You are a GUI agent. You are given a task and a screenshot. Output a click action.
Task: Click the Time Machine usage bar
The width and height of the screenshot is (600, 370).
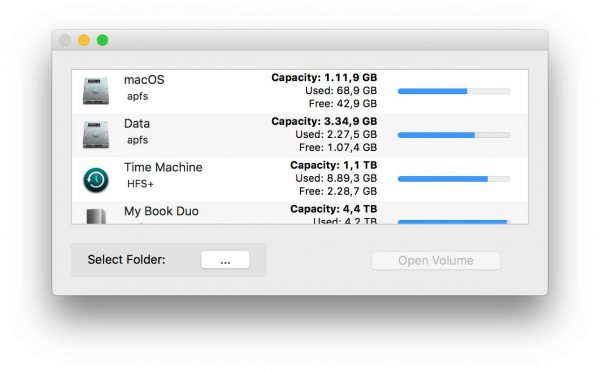(454, 179)
